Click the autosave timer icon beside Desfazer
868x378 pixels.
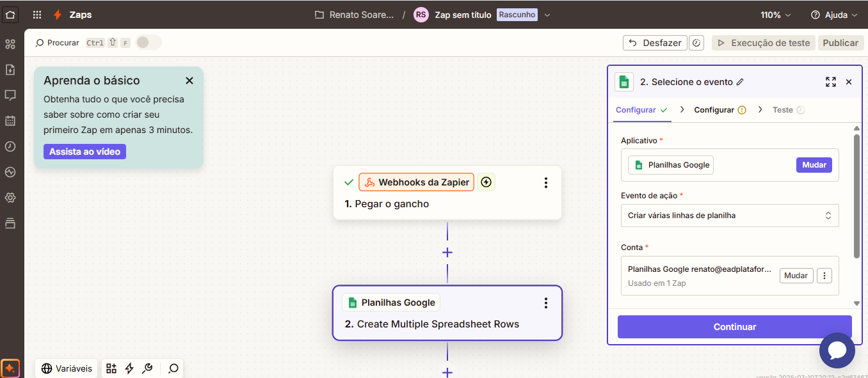(697, 43)
